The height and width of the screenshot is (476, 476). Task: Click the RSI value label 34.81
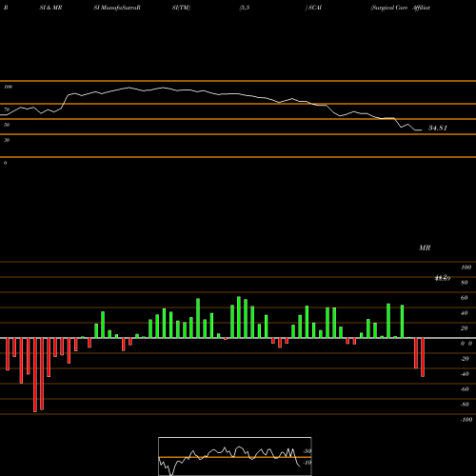pyautogui.click(x=438, y=128)
